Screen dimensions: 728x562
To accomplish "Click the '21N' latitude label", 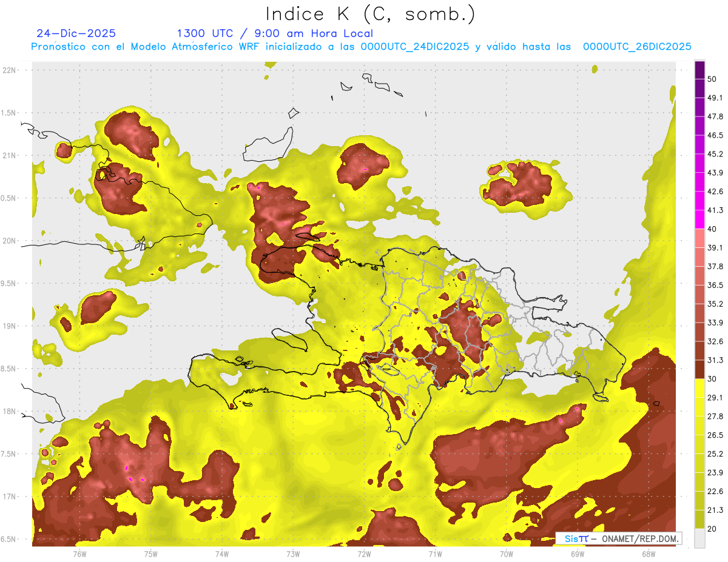I will (x=10, y=155).
